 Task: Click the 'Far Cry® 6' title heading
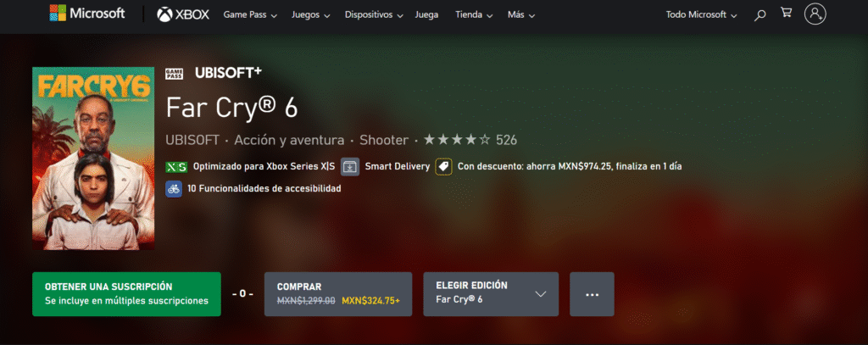(x=232, y=109)
